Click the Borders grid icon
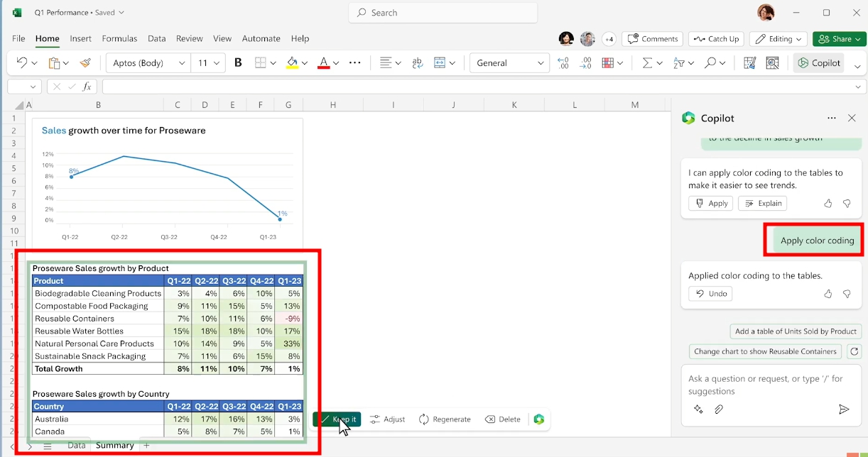This screenshot has width=868, height=457. click(x=261, y=63)
